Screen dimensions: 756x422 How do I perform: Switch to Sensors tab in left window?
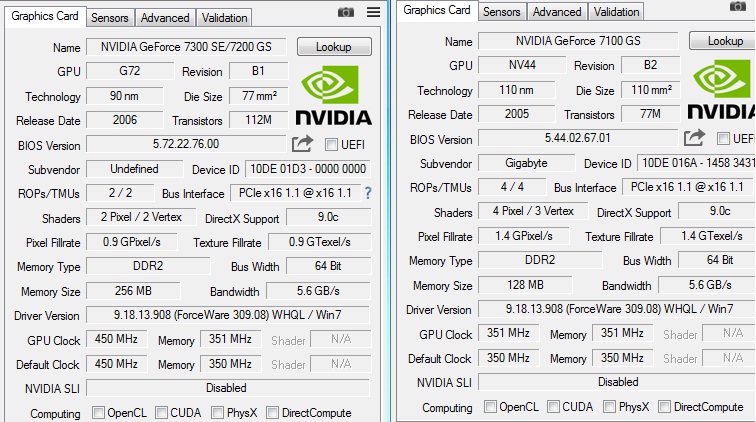coord(110,18)
